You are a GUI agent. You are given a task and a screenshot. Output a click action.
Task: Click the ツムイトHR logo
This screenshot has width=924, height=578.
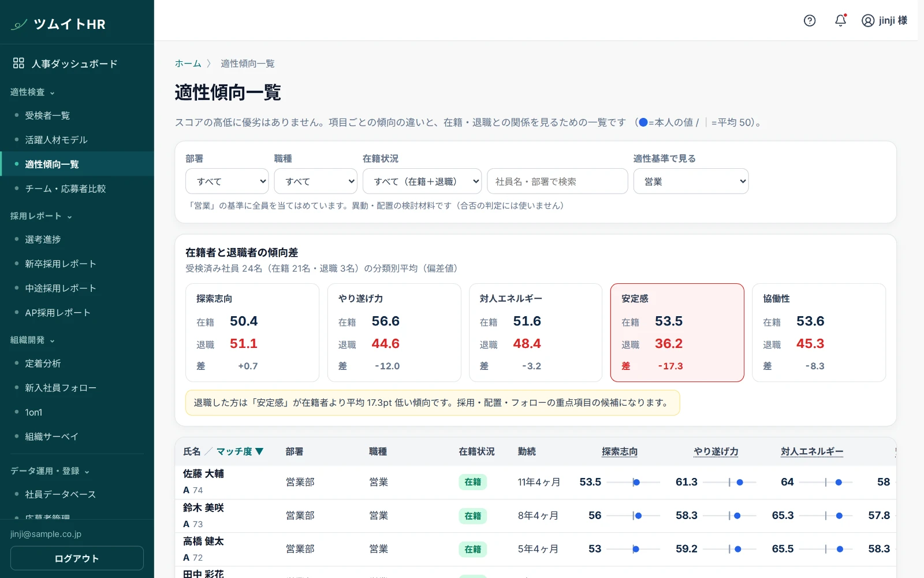(58, 24)
